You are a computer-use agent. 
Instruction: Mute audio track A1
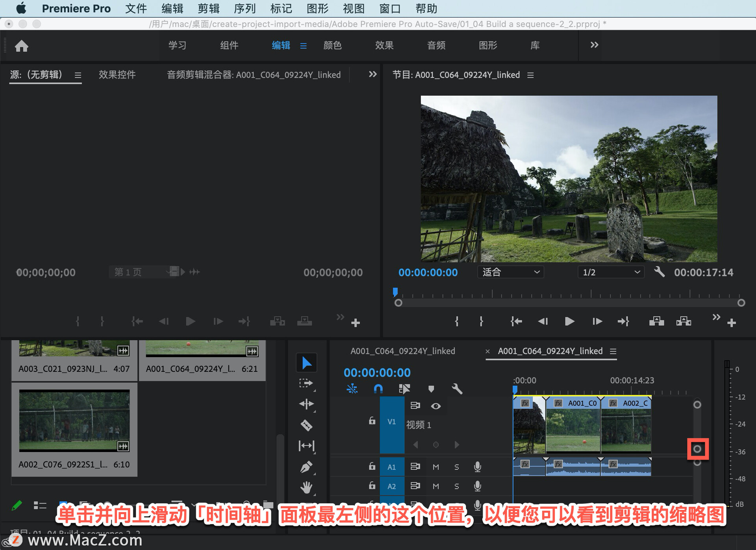pos(435,467)
